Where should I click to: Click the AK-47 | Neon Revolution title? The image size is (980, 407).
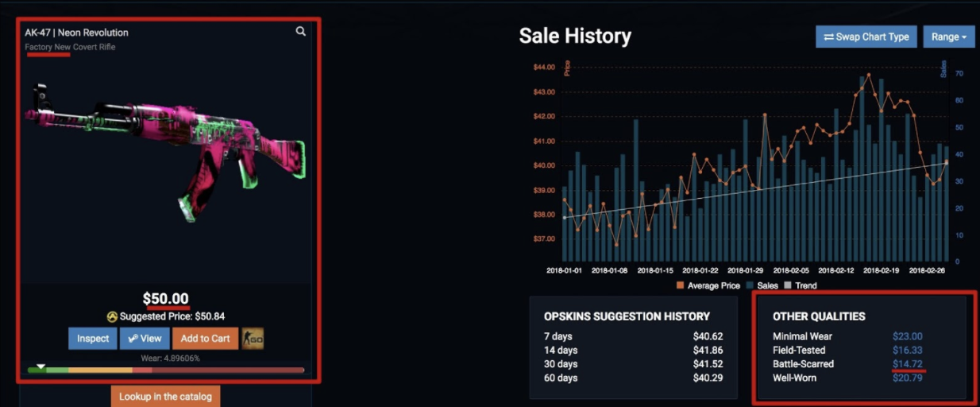76,33
